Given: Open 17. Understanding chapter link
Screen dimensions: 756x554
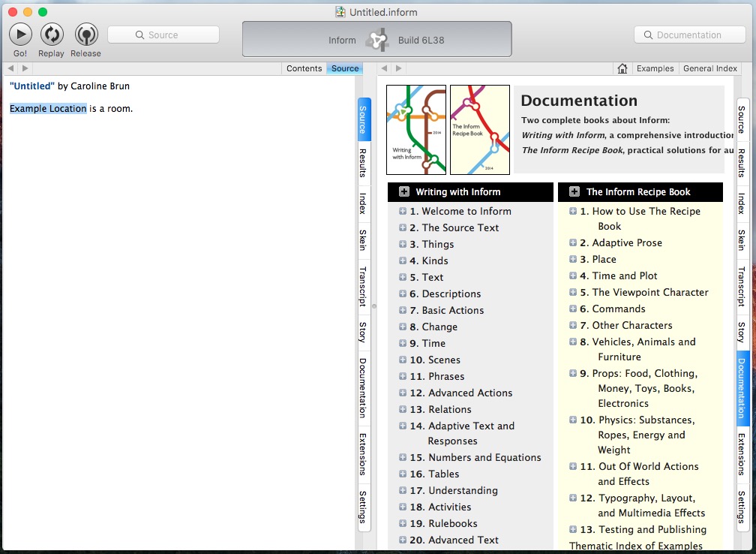Looking at the screenshot, I should tap(462, 490).
